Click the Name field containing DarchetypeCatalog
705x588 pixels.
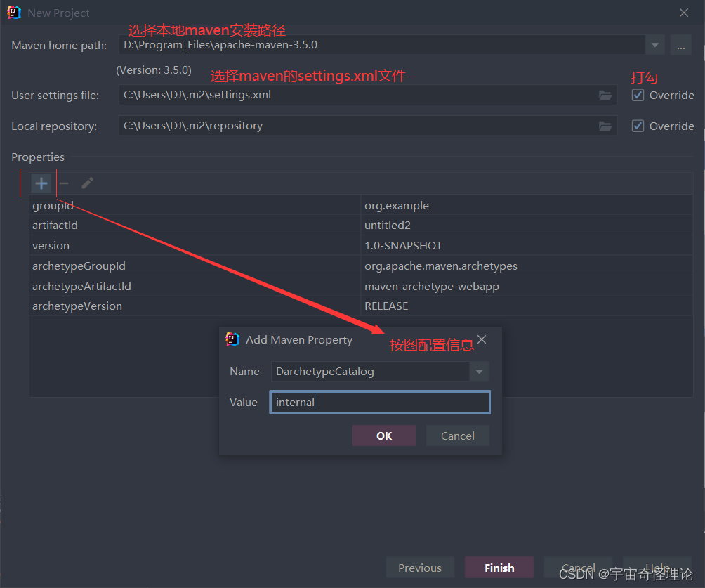370,372
